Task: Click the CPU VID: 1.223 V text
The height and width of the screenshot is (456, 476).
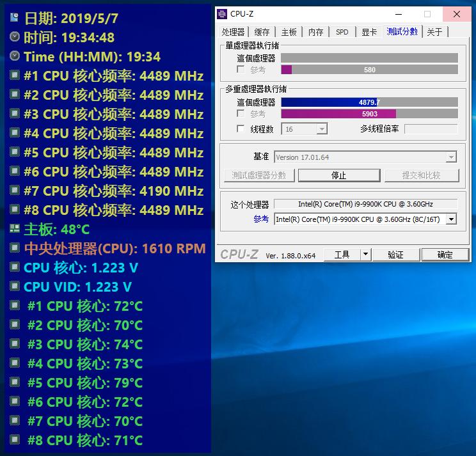Action: coord(77,287)
